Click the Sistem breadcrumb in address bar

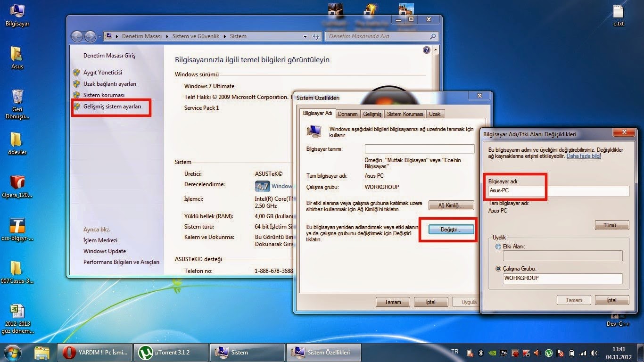pos(238,36)
